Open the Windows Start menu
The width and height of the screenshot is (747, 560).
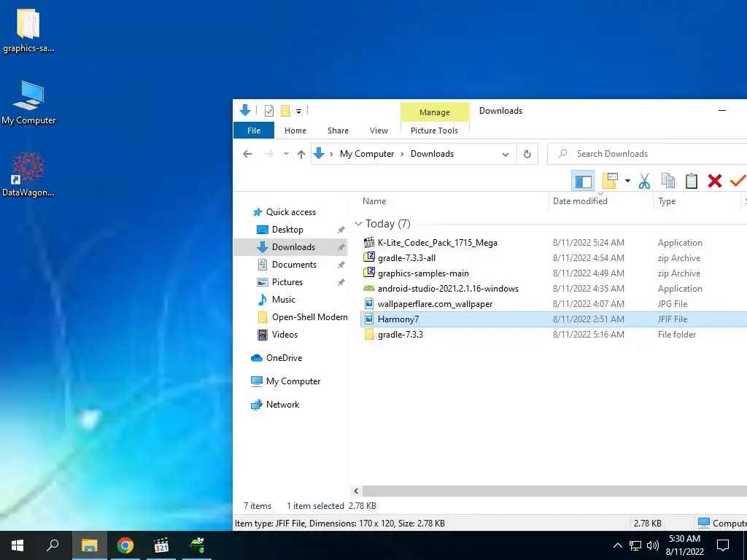click(x=18, y=545)
